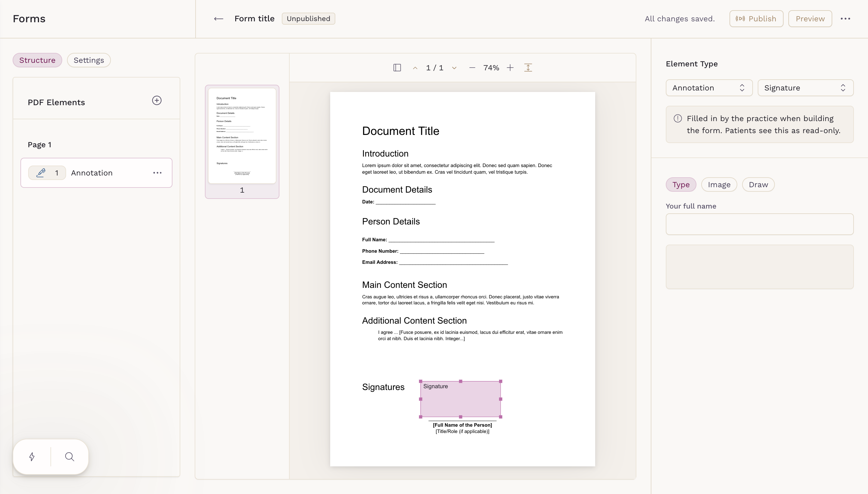Toggle the thumbnail sidebar panel icon

(x=397, y=68)
